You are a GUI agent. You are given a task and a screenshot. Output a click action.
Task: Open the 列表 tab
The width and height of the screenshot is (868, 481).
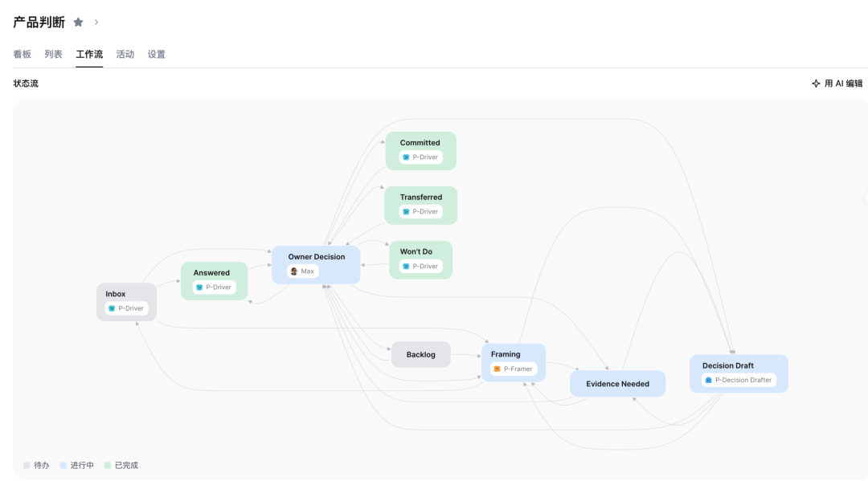[53, 54]
